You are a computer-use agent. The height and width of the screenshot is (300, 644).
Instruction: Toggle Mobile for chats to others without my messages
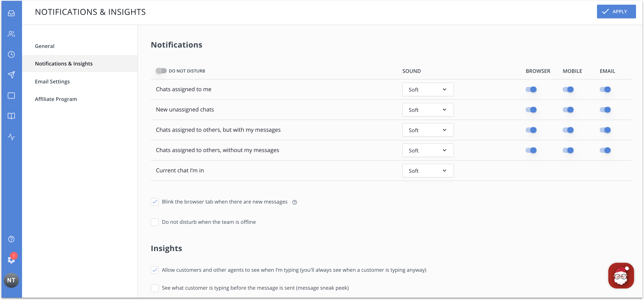[x=568, y=150]
